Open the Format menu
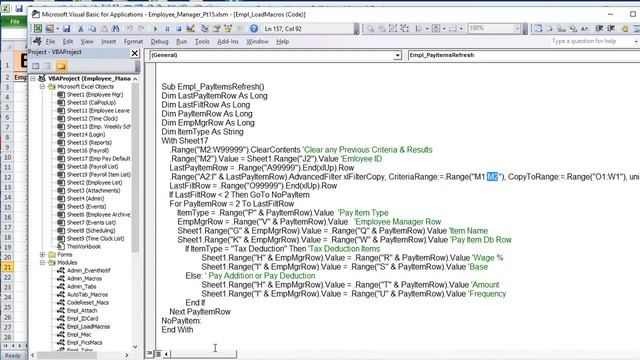640x360 pixels. [x=133, y=42]
